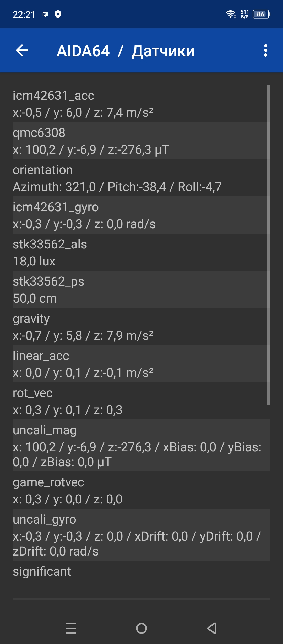This screenshot has height=644, width=283.
Task: Select the icm42631_gyro sensor entry
Action: coord(139,215)
